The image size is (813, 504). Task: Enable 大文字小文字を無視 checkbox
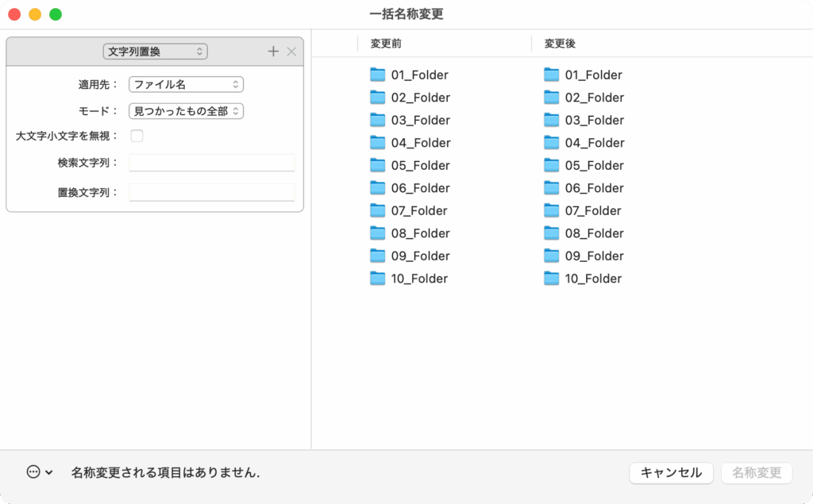137,136
